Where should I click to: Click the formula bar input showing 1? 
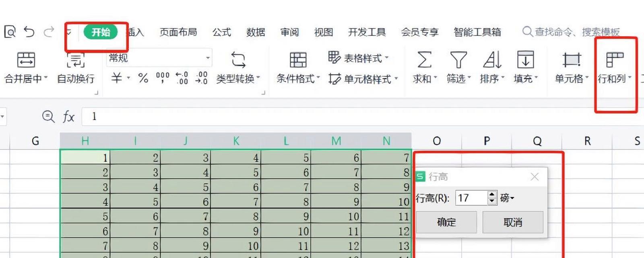(363, 117)
